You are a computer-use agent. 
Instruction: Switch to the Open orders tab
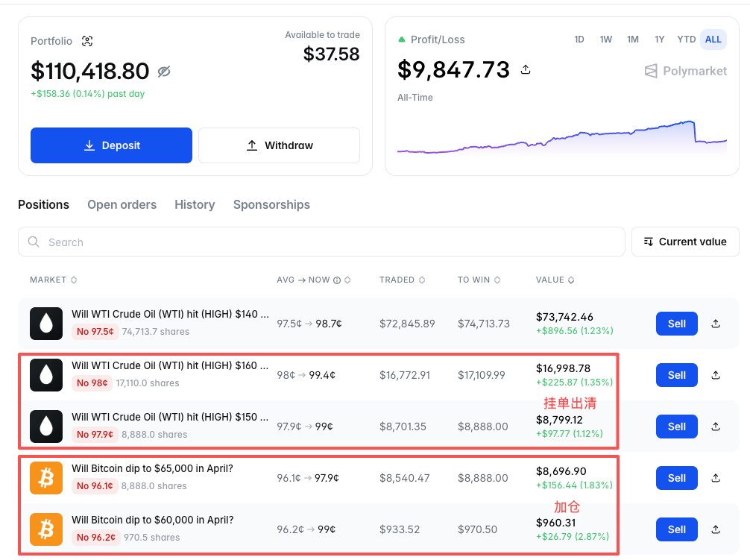pyautogui.click(x=122, y=204)
